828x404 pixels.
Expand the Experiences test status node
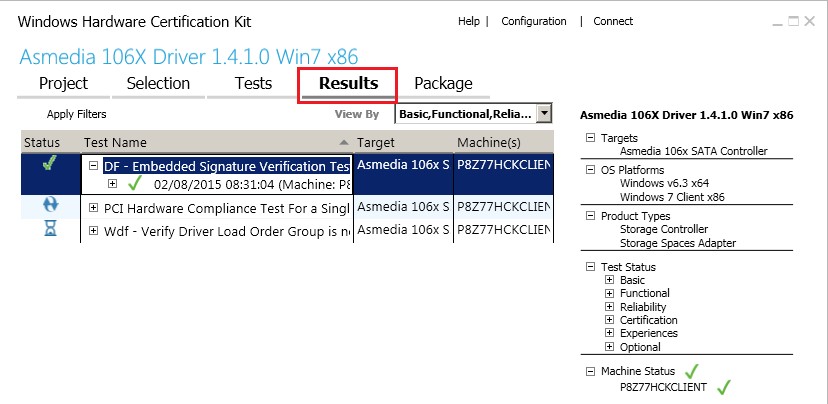tap(609, 333)
